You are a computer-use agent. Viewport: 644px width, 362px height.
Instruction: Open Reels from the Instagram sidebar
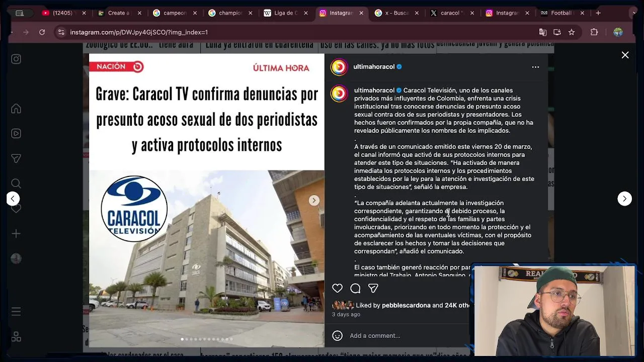tap(16, 133)
